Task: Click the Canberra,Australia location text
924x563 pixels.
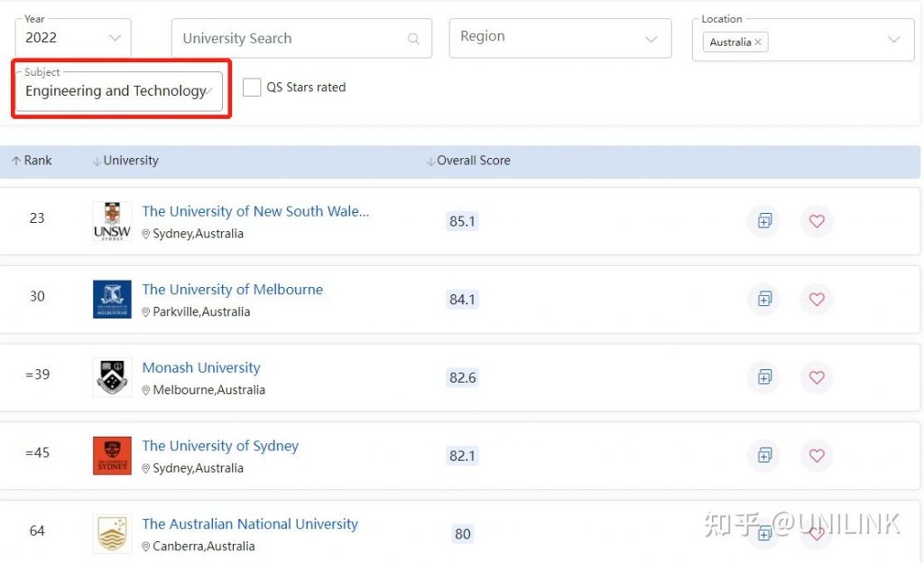Action: pos(204,546)
